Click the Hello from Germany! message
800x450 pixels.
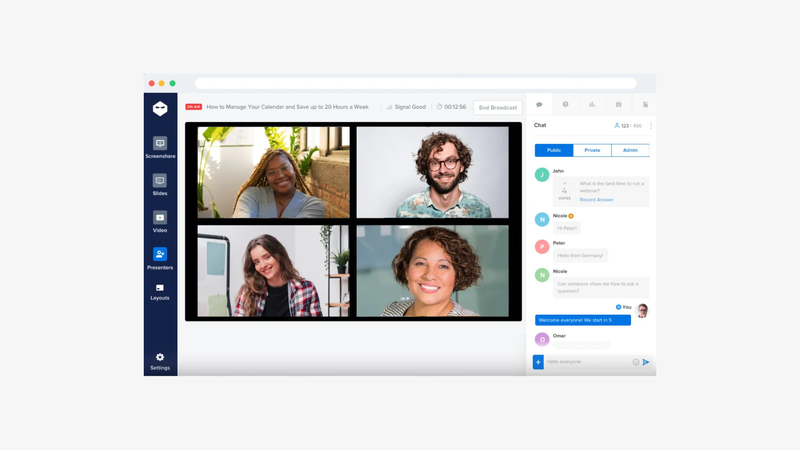(580, 255)
